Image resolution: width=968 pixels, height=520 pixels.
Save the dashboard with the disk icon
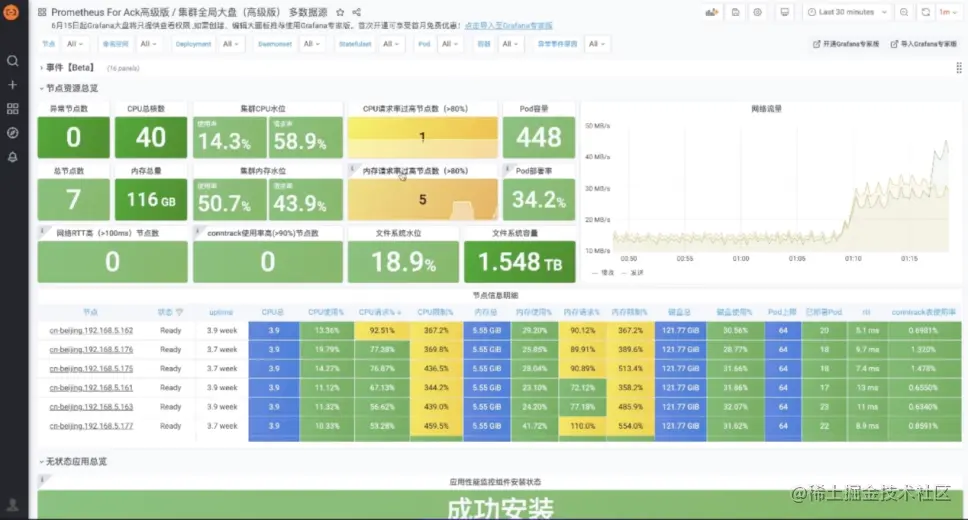coord(735,12)
